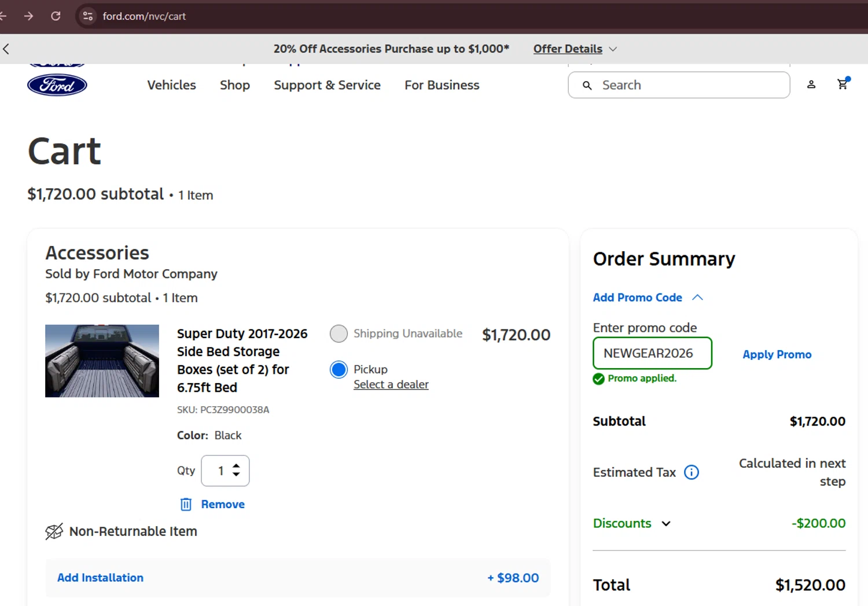868x606 pixels.
Task: Expand Offer Details chevron
Action: [x=613, y=49]
